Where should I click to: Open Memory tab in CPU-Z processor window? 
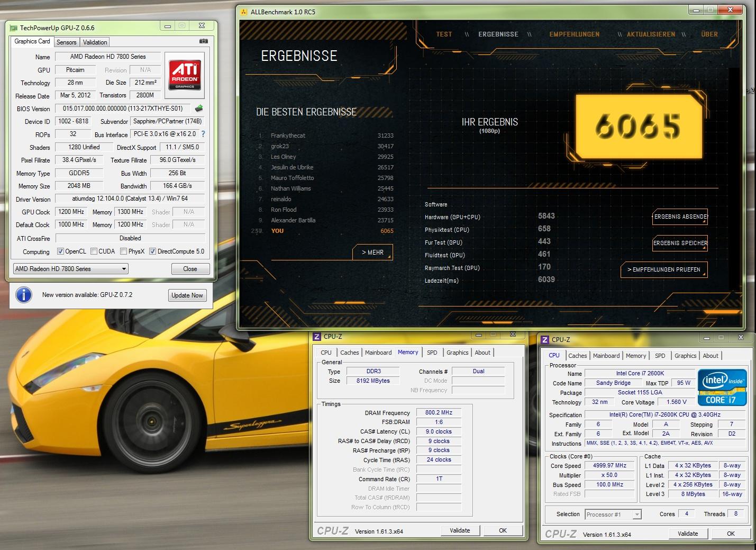point(636,356)
